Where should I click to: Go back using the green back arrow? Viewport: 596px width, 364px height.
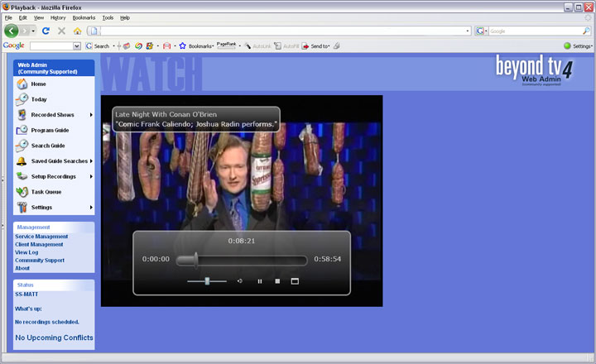(x=11, y=31)
